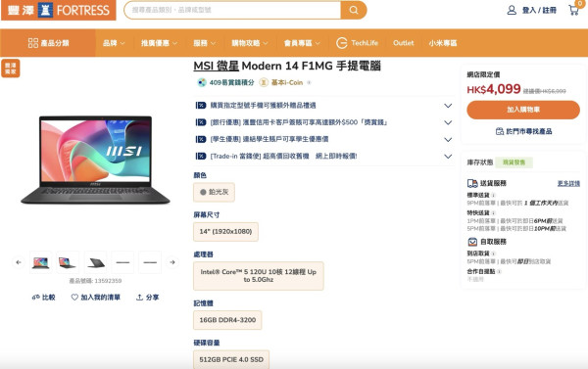Viewport: 588px width, 369px height.
Task: Click the 比較 compare button
Action: click(x=43, y=298)
